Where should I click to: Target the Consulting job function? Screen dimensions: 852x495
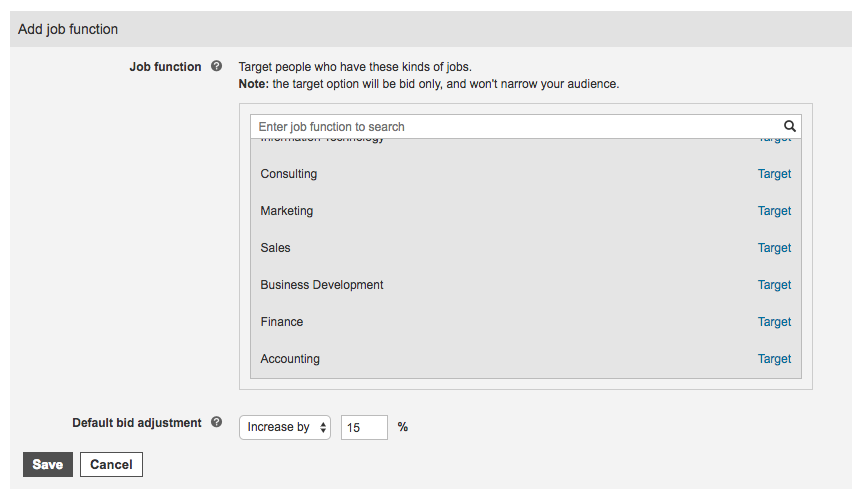pos(774,174)
